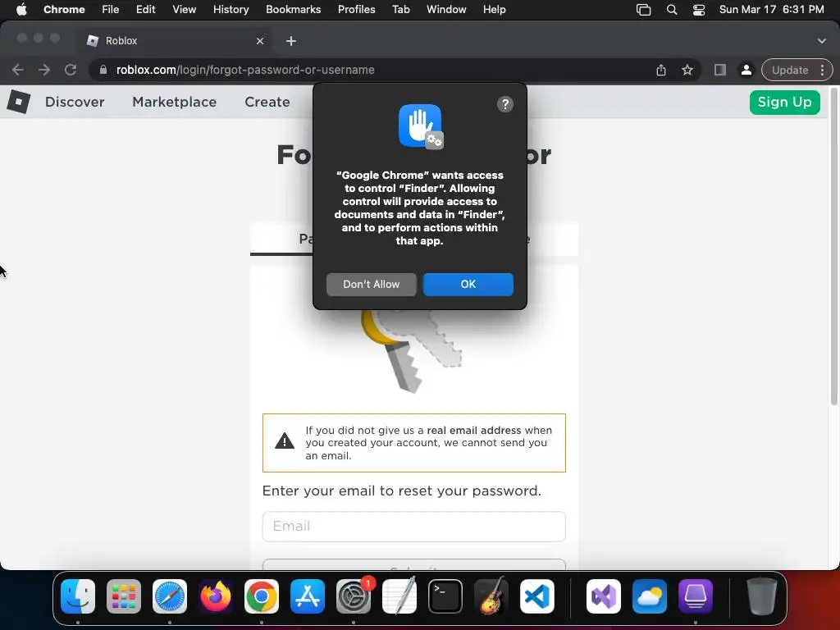The width and height of the screenshot is (840, 630).
Task: Open TextEdit from the Dock
Action: tap(399, 596)
